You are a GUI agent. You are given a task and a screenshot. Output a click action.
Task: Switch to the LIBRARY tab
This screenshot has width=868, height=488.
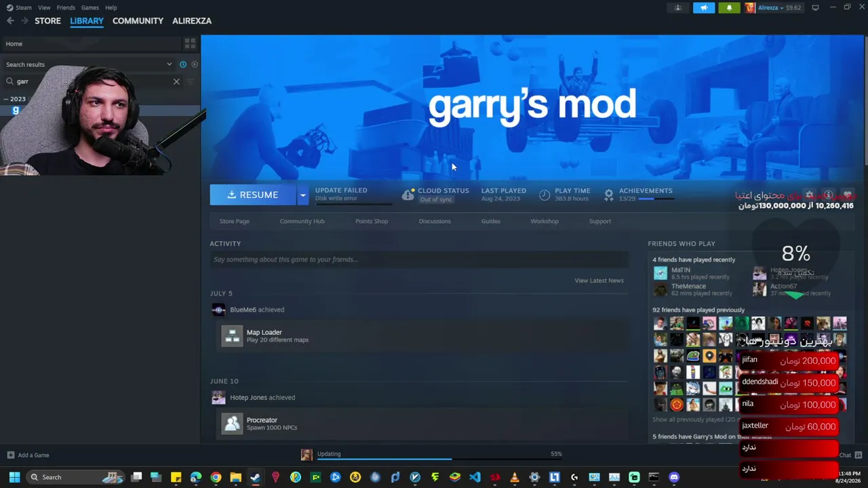point(87,21)
